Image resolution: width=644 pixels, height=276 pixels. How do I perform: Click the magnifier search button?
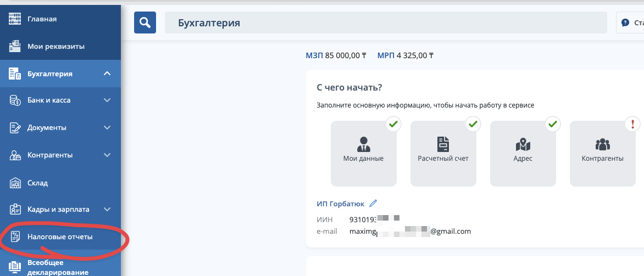click(145, 22)
